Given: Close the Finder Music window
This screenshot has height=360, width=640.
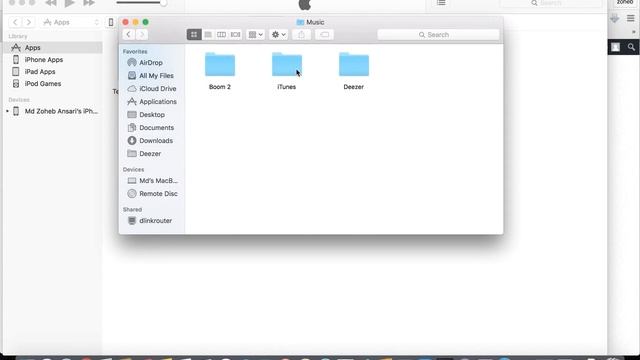Looking at the screenshot, I should pos(126,22).
